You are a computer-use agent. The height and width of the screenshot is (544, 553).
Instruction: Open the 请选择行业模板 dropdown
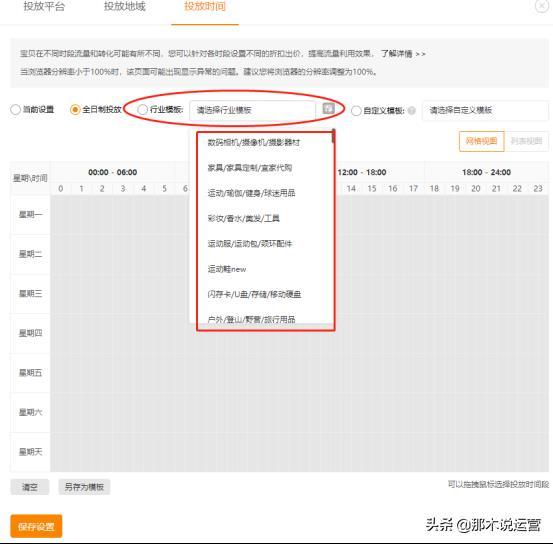253,110
